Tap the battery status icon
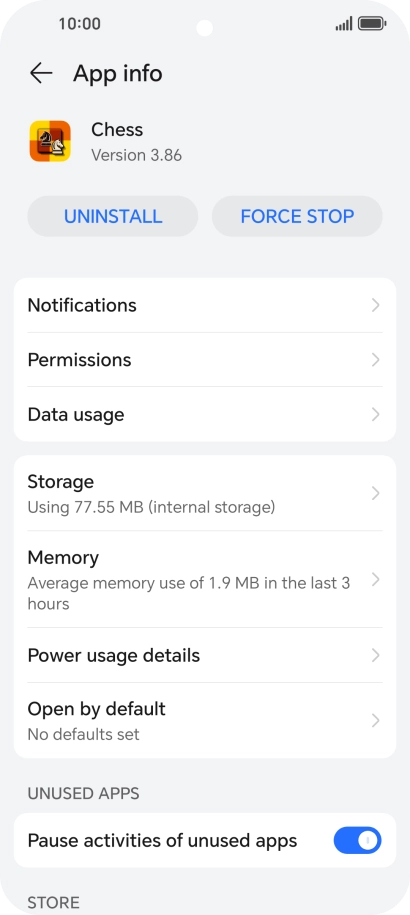The height and width of the screenshot is (915, 410). (x=372, y=24)
